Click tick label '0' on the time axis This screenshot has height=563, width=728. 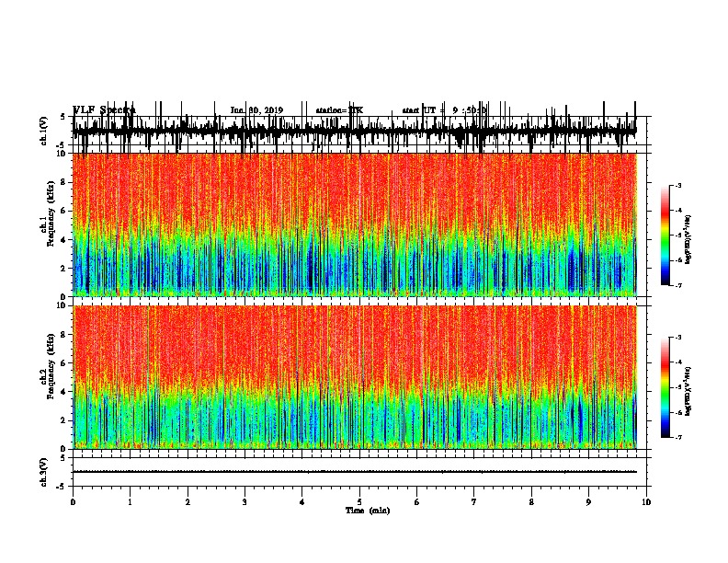(x=73, y=502)
